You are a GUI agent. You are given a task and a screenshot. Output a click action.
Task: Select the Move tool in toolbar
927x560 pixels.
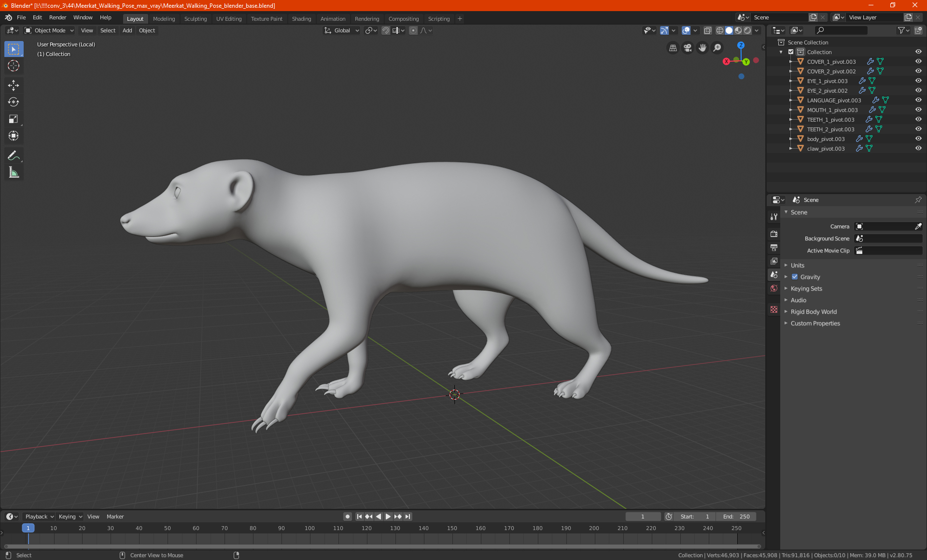(x=14, y=85)
